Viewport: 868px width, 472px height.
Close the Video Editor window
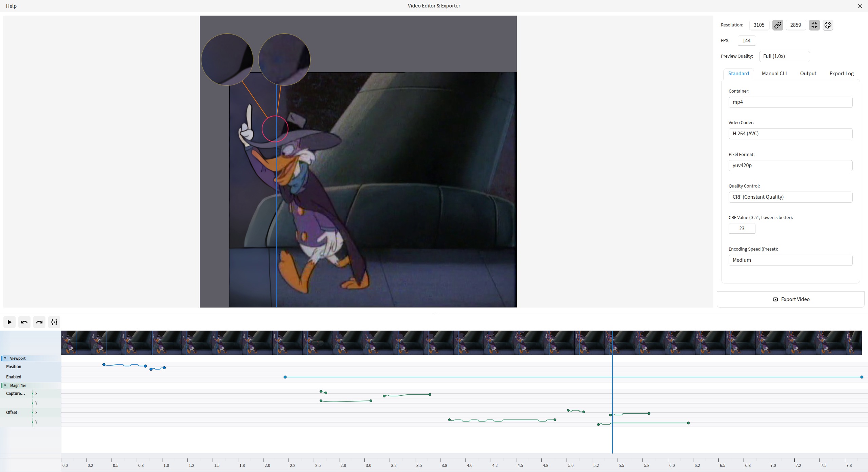tap(860, 6)
